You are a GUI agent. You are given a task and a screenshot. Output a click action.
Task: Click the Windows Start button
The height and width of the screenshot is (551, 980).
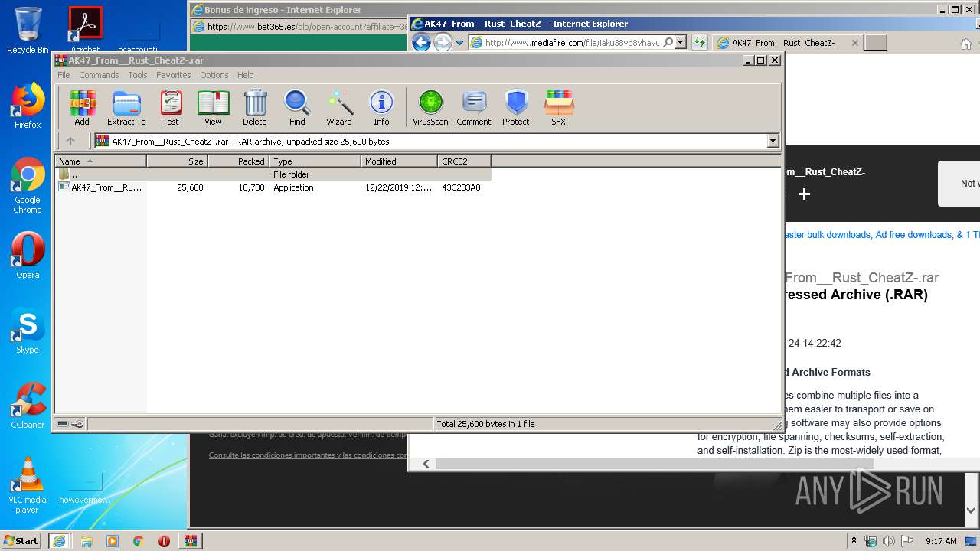pyautogui.click(x=21, y=540)
